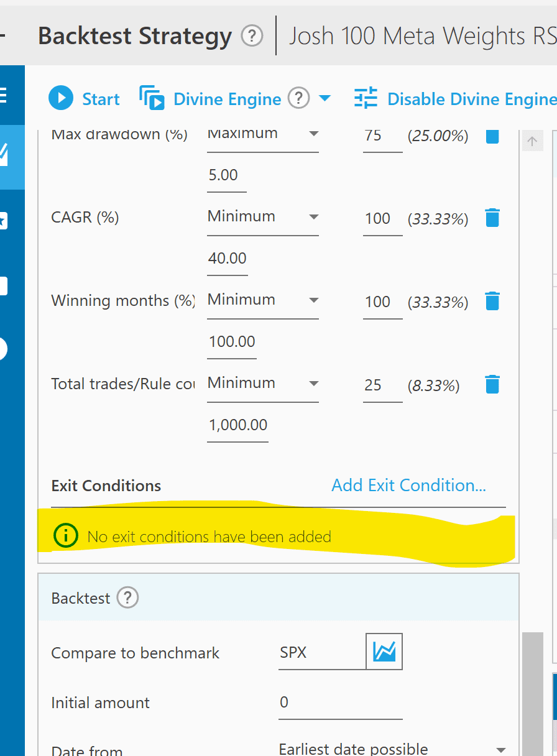The width and height of the screenshot is (557, 756).
Task: Toggle Disable Divine Engine
Action: pyautogui.click(x=471, y=98)
